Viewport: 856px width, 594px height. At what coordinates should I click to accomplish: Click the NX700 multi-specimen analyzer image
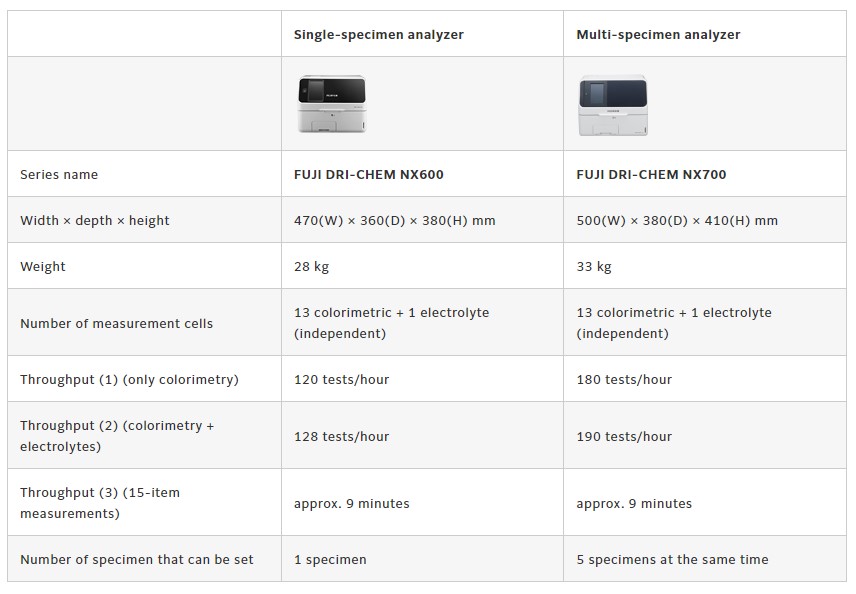pyautogui.click(x=613, y=104)
